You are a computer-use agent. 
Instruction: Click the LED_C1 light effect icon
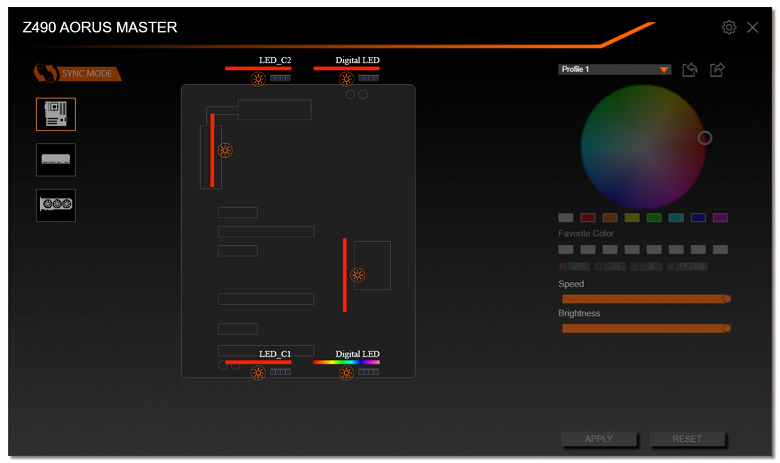[x=258, y=372]
